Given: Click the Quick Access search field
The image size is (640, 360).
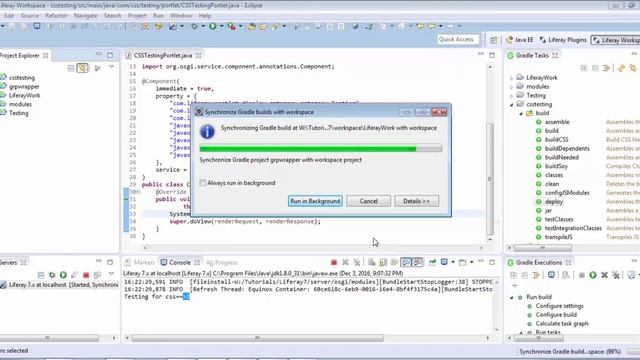Looking at the screenshot, I should point(457,40).
